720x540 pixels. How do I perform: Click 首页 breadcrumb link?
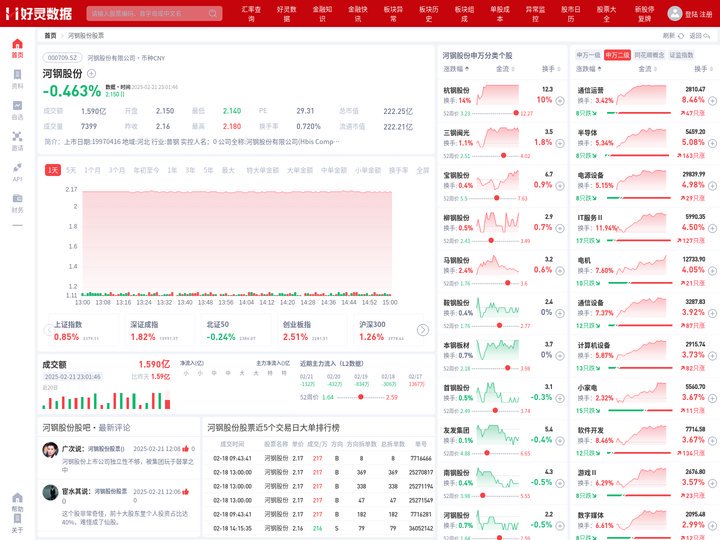(51, 36)
